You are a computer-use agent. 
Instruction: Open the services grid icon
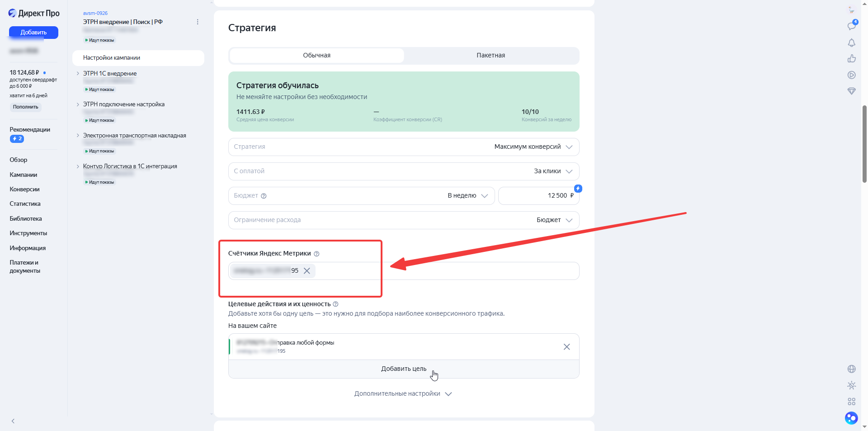pyautogui.click(x=851, y=402)
